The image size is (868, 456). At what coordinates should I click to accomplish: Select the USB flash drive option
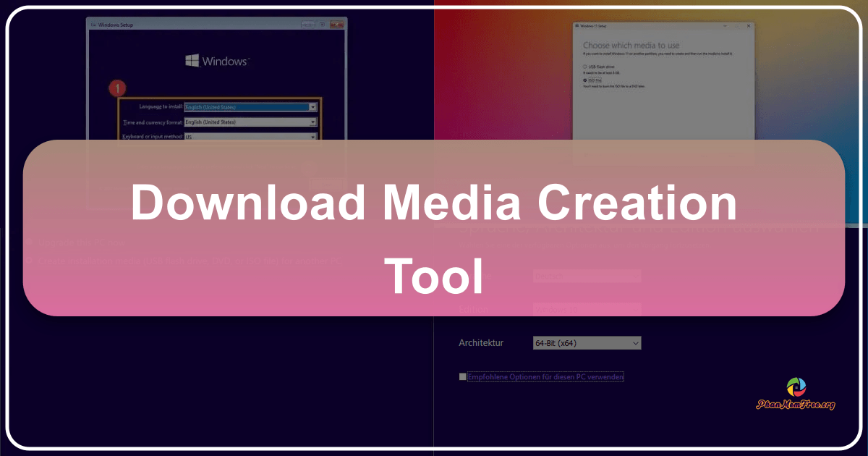584,66
